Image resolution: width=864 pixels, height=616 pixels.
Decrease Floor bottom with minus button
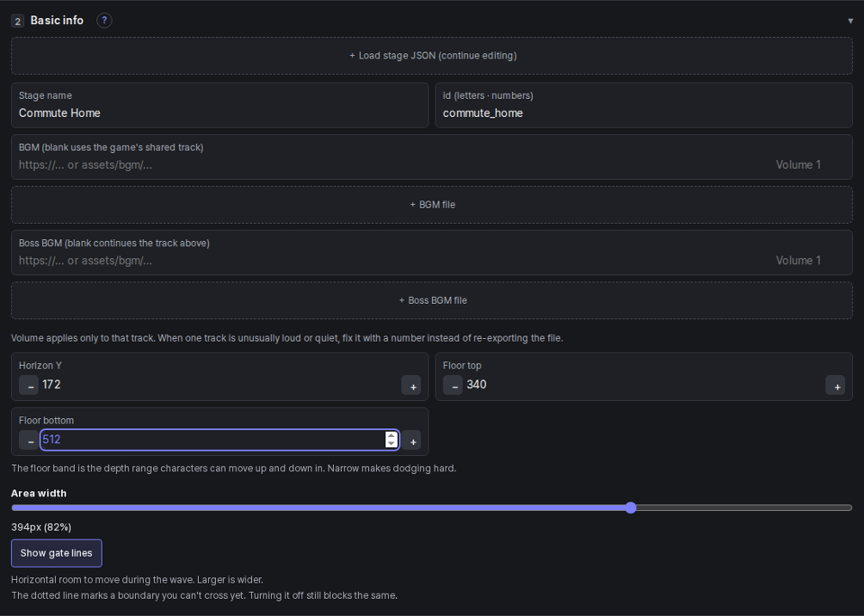29,440
